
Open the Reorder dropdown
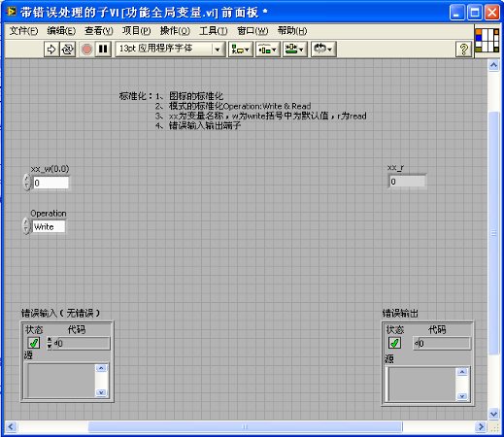pos(323,50)
